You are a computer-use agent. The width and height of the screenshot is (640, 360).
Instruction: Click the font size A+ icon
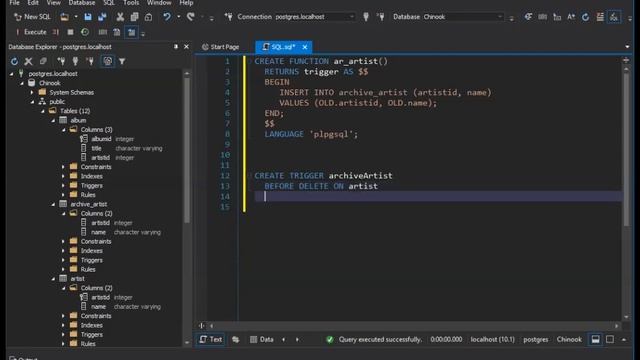571,17
